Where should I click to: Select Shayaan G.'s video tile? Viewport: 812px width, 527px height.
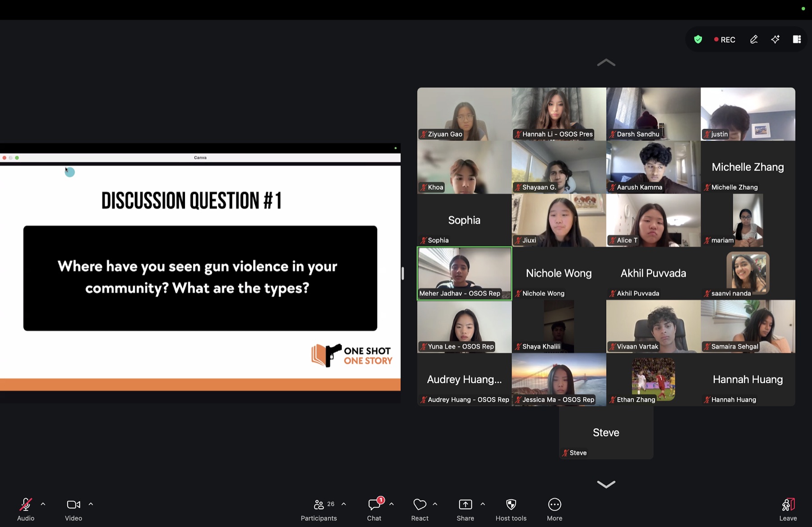pos(559,167)
